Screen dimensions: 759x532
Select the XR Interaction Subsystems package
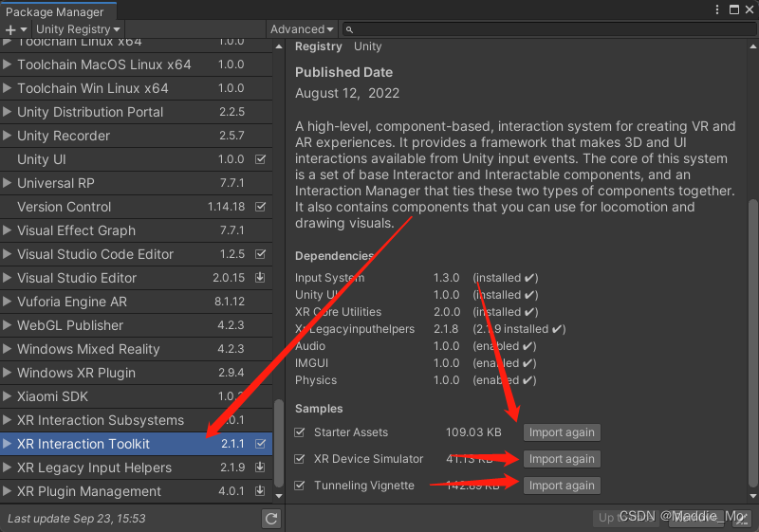tap(136, 420)
